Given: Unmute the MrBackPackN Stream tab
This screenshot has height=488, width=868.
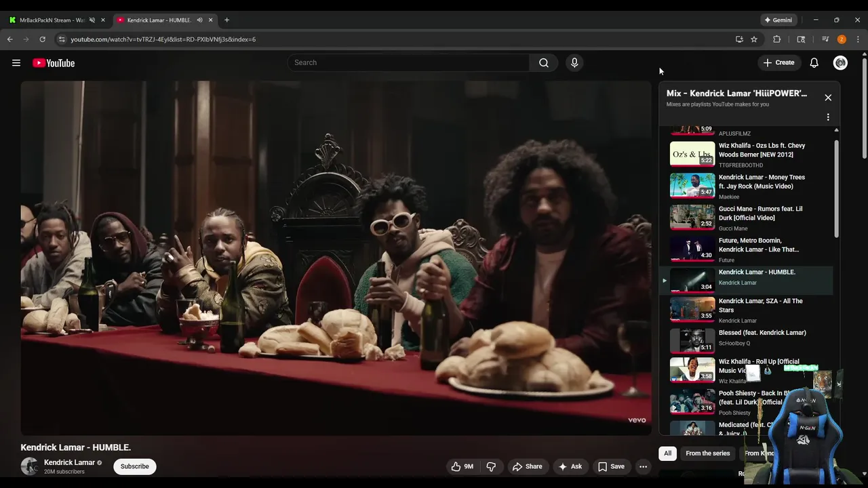Looking at the screenshot, I should click(x=92, y=20).
